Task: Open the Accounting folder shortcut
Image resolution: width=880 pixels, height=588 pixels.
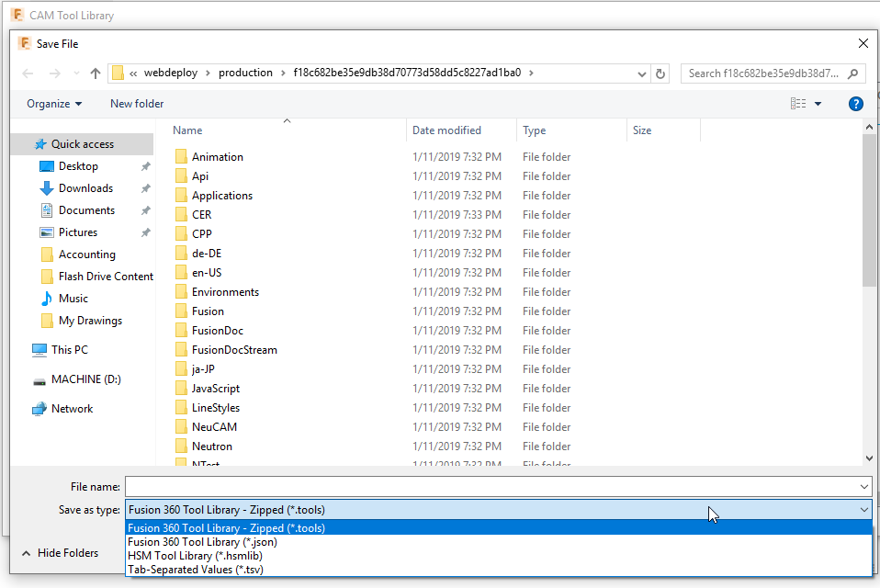Action: click(x=87, y=254)
